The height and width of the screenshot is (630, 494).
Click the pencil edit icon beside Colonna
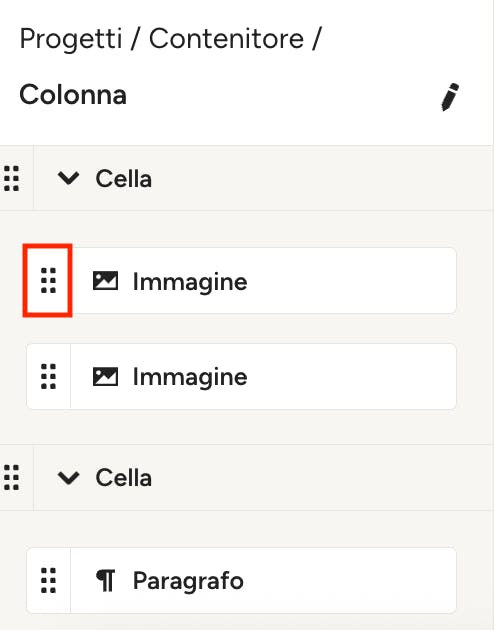(450, 97)
